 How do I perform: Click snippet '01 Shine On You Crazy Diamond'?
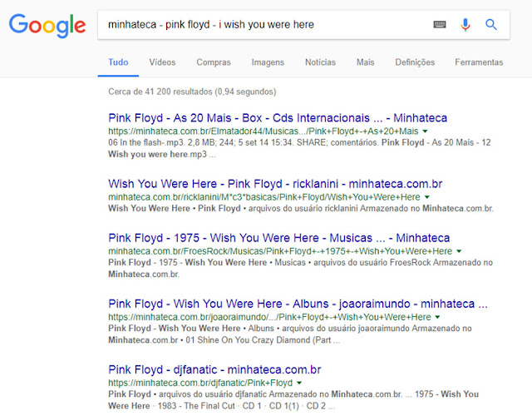[x=248, y=340]
